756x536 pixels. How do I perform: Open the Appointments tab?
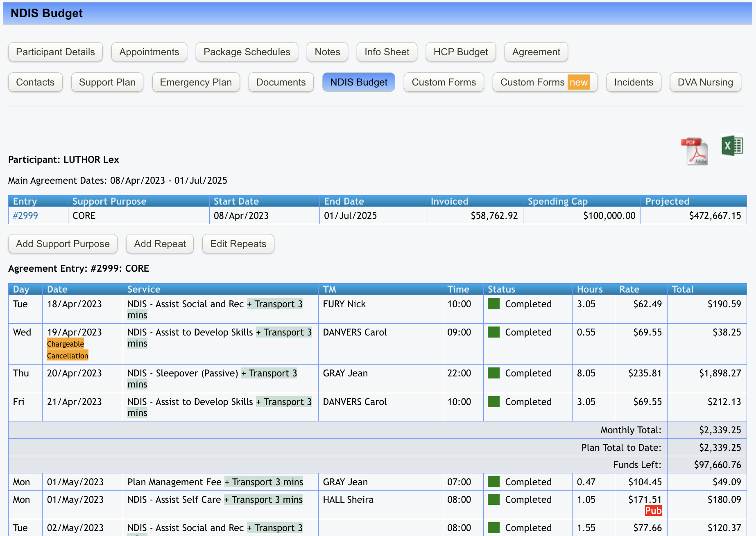tap(149, 52)
